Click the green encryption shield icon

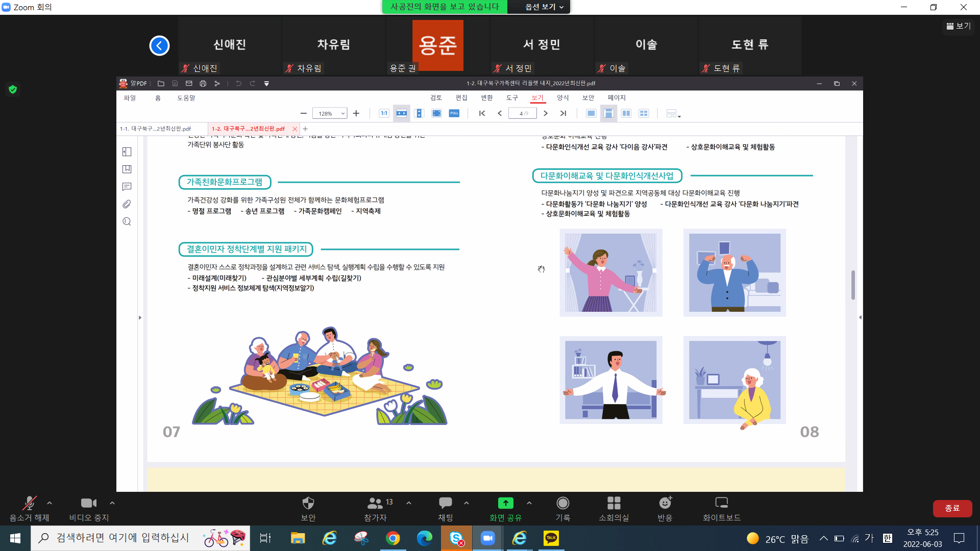tap(13, 89)
